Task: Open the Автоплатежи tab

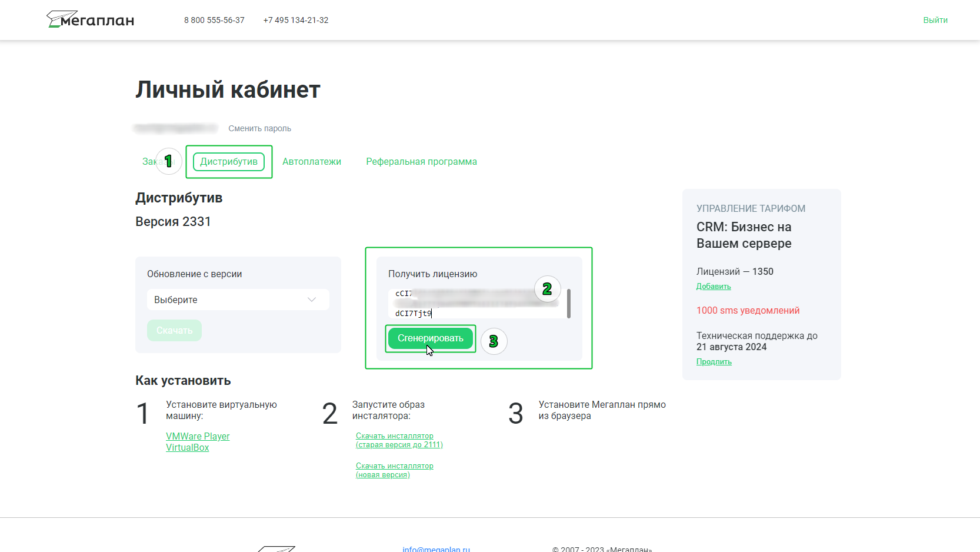Action: pos(312,161)
